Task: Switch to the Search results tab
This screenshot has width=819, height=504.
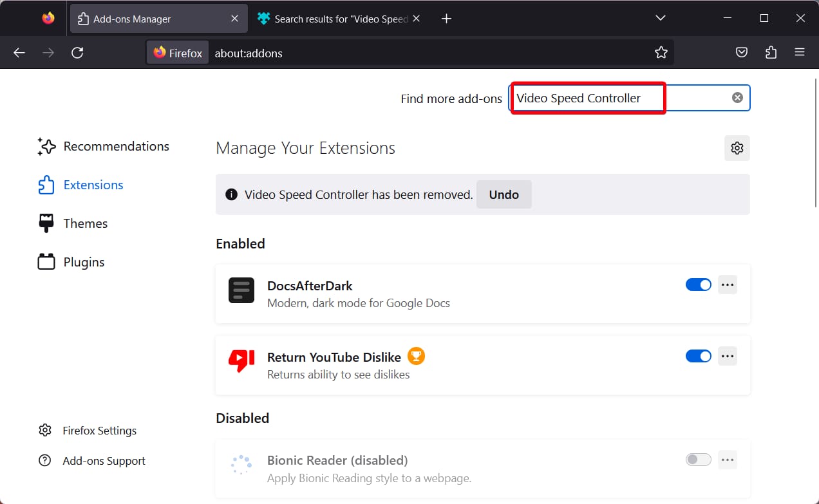Action: click(x=339, y=19)
